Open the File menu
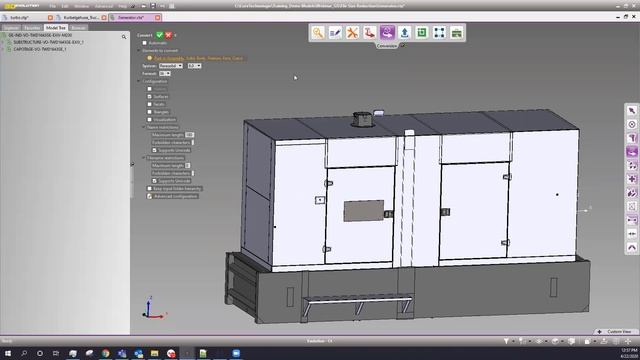 [53, 6]
